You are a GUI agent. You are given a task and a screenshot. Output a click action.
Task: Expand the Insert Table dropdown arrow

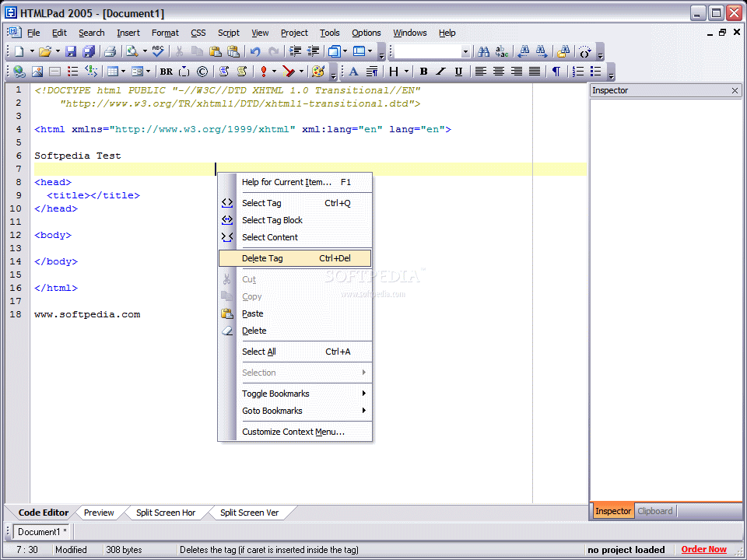coord(124,72)
